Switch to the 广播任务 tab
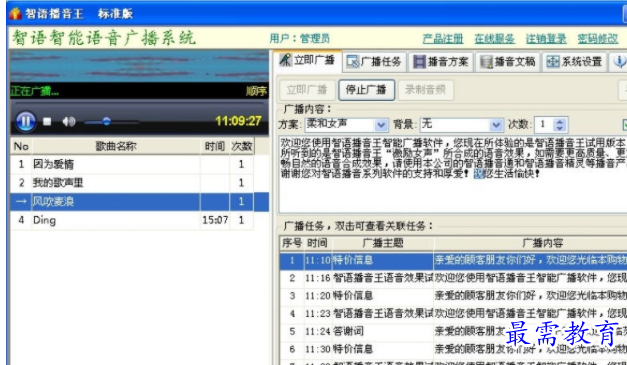 click(374, 62)
